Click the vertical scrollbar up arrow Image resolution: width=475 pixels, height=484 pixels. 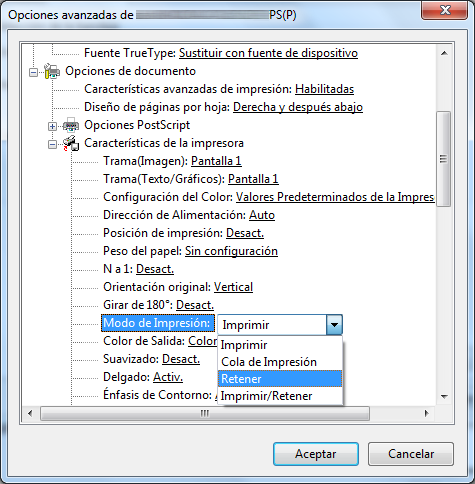click(444, 53)
